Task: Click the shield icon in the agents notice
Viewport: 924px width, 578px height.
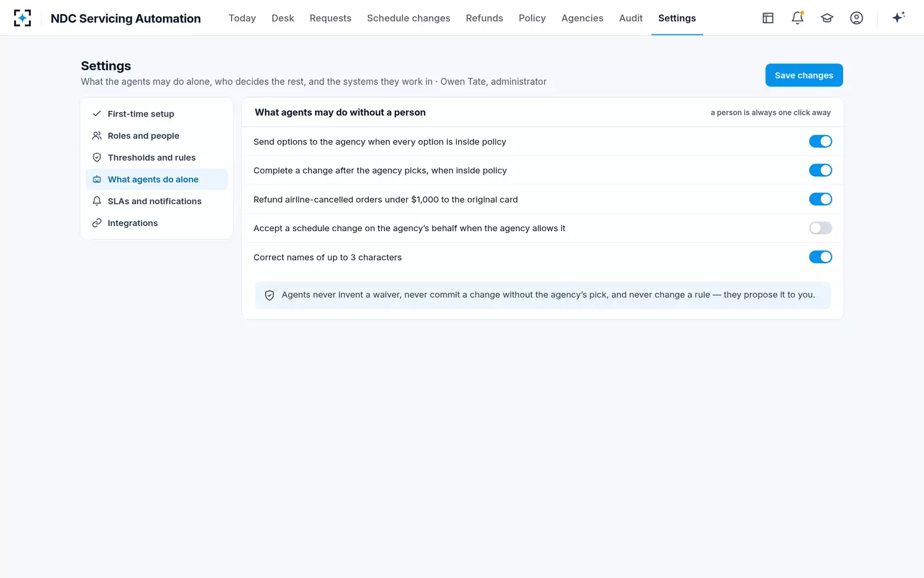Action: [269, 295]
